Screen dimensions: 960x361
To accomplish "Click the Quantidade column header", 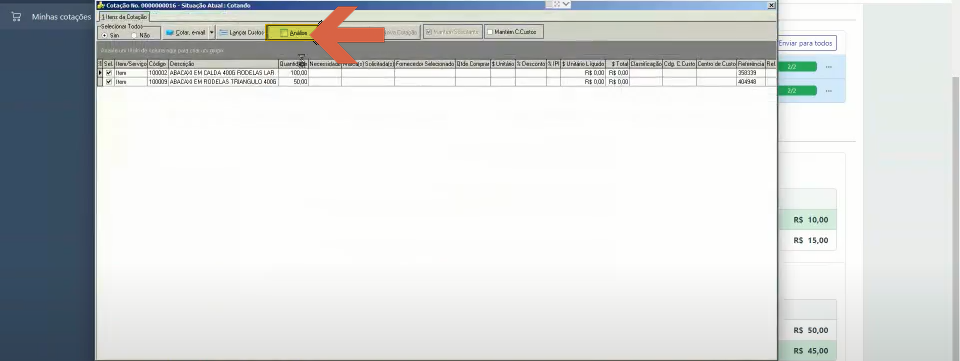I will click(x=293, y=64).
